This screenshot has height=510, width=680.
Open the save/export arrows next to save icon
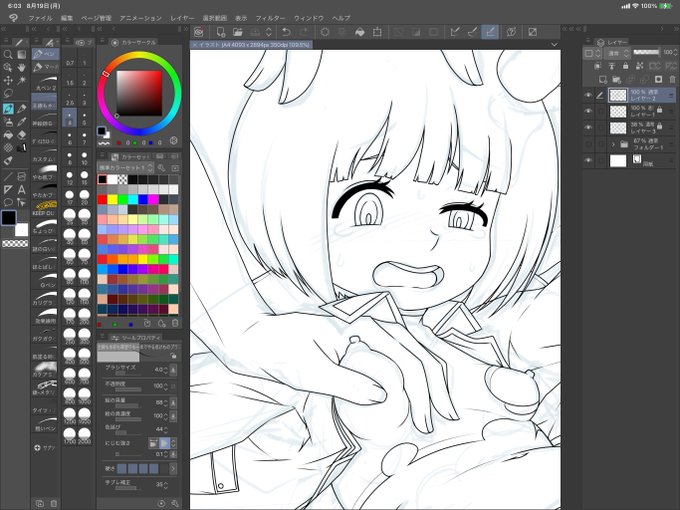click(x=268, y=32)
